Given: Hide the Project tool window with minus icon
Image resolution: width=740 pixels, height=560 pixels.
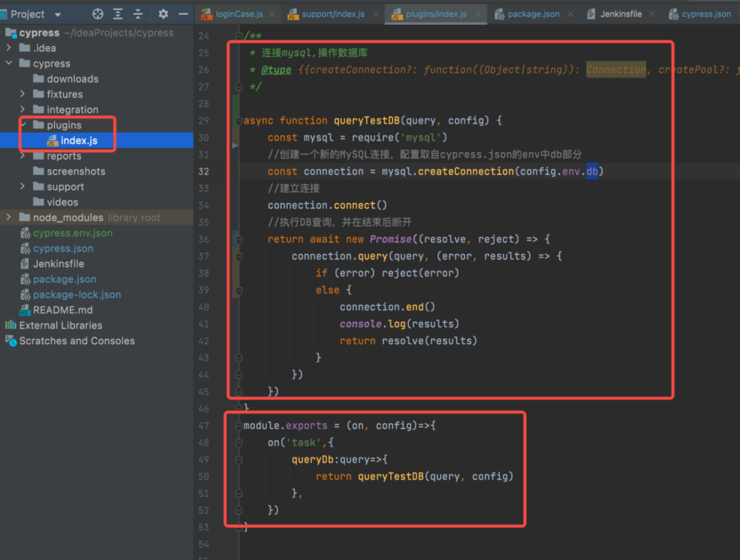Looking at the screenshot, I should [183, 14].
